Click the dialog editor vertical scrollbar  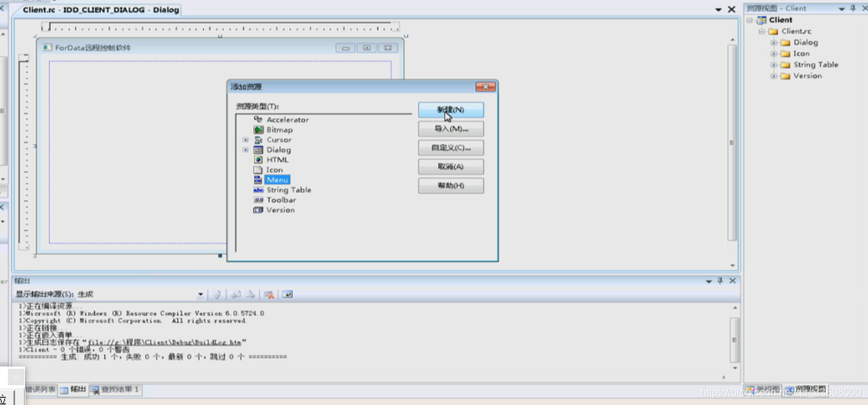pos(732,142)
